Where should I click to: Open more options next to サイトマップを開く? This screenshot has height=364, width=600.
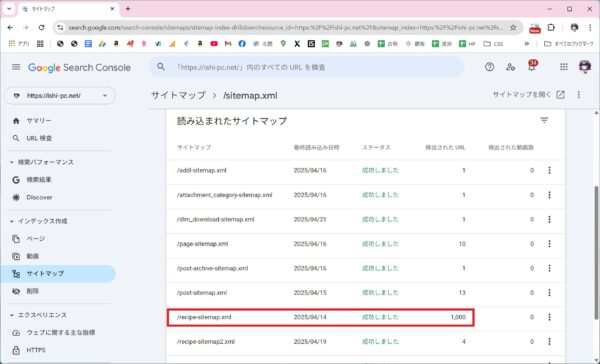coord(579,95)
